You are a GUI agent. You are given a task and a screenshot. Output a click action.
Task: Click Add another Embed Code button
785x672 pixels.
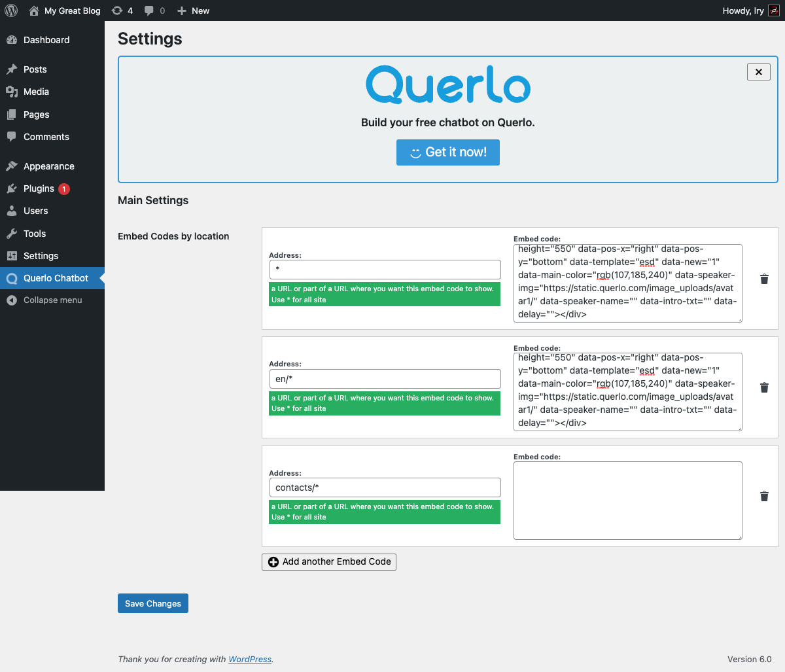[329, 562]
